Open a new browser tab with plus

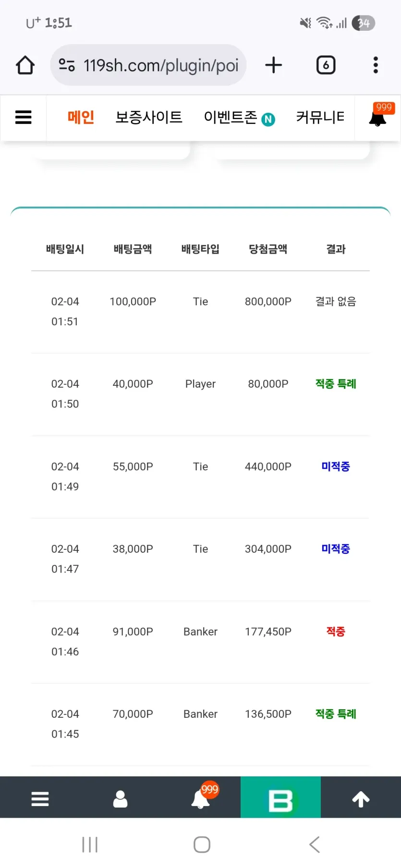274,65
